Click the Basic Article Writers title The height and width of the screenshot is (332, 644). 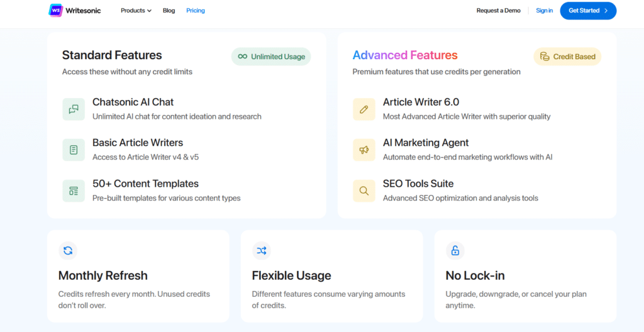click(x=138, y=143)
